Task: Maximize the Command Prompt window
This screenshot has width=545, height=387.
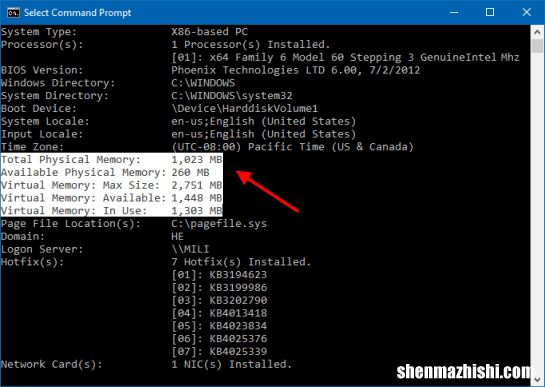Action: click(490, 13)
